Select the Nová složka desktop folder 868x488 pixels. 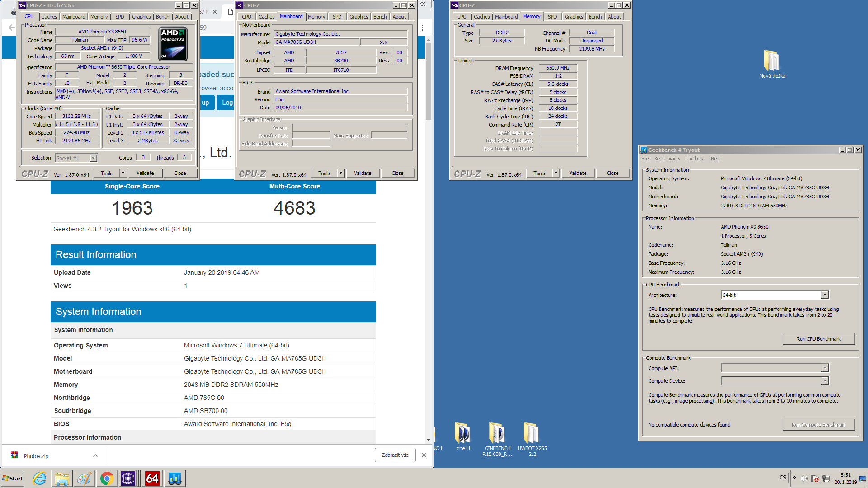(772, 64)
